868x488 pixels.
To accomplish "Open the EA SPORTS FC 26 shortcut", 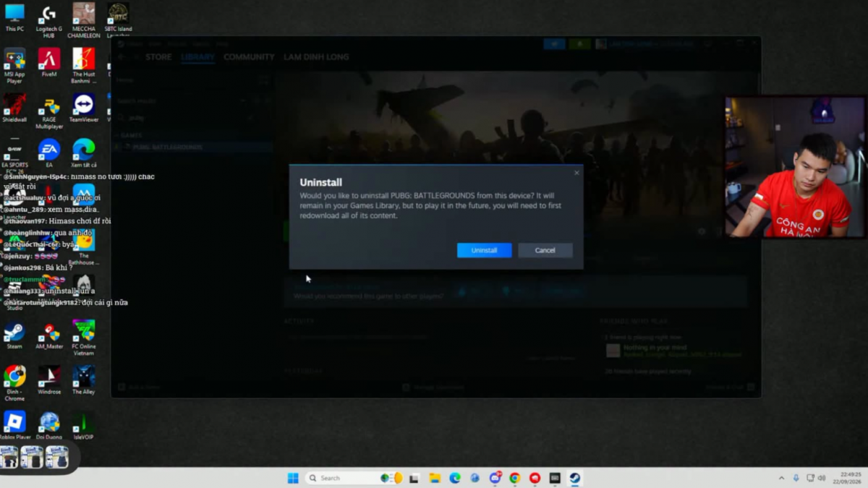I will click(x=14, y=156).
